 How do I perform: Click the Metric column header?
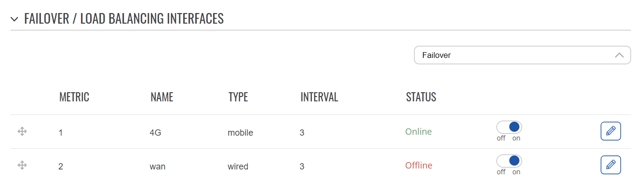[x=74, y=97]
